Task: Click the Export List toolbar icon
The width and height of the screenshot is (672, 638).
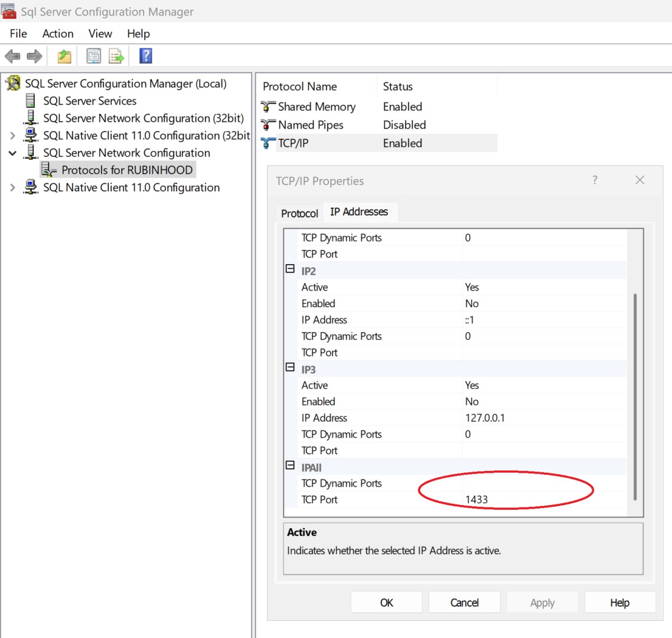Action: coord(116,56)
